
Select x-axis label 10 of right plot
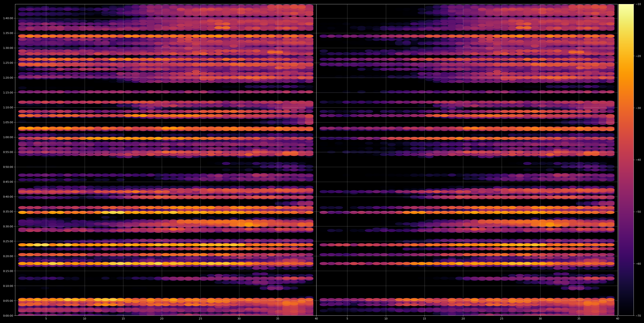[x=386, y=319]
